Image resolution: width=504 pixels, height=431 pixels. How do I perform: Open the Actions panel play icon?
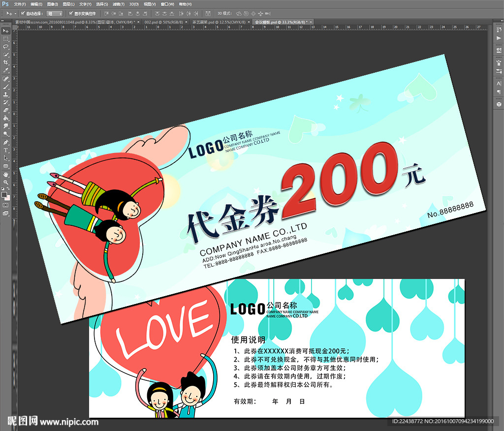(499, 38)
